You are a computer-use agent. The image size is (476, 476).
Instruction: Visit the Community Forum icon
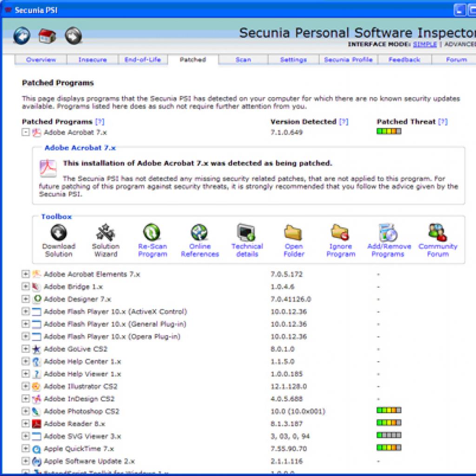click(437, 232)
